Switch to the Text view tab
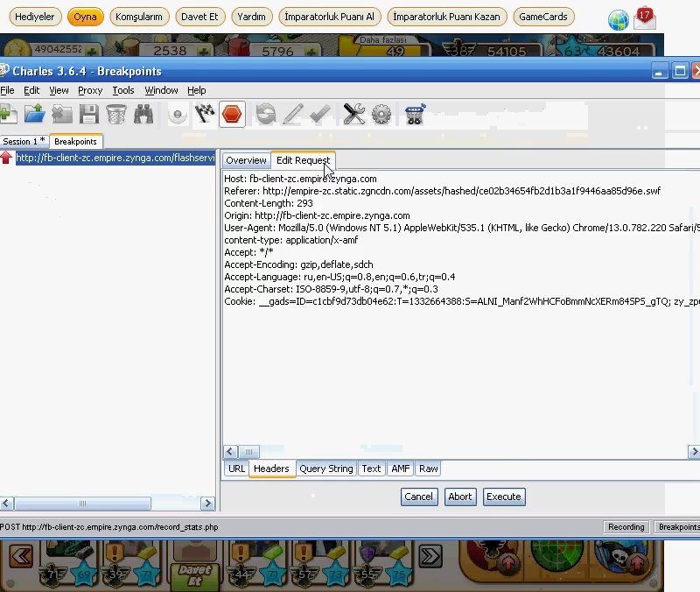Screen dimensions: 700x592 click(x=371, y=469)
